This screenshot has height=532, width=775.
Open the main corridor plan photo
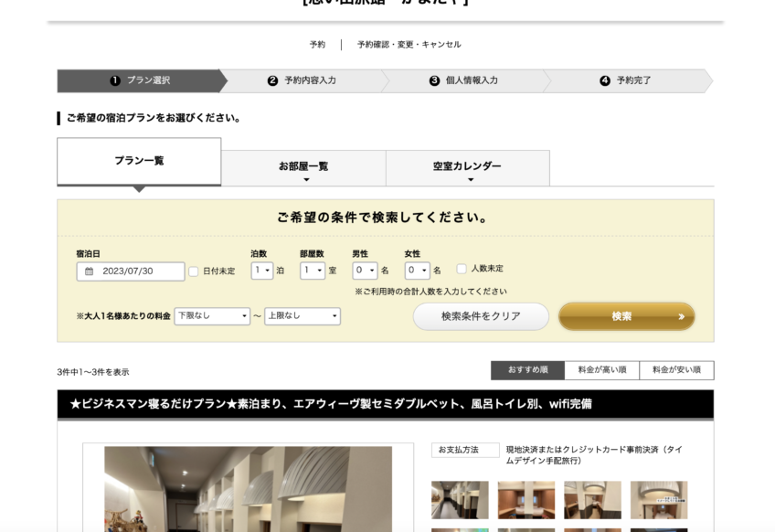coord(248,489)
